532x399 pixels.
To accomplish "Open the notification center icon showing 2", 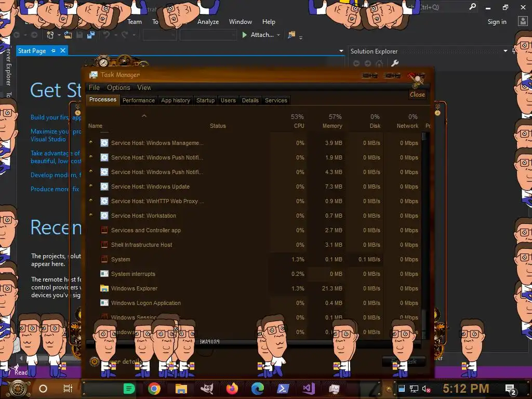I will click(510, 390).
